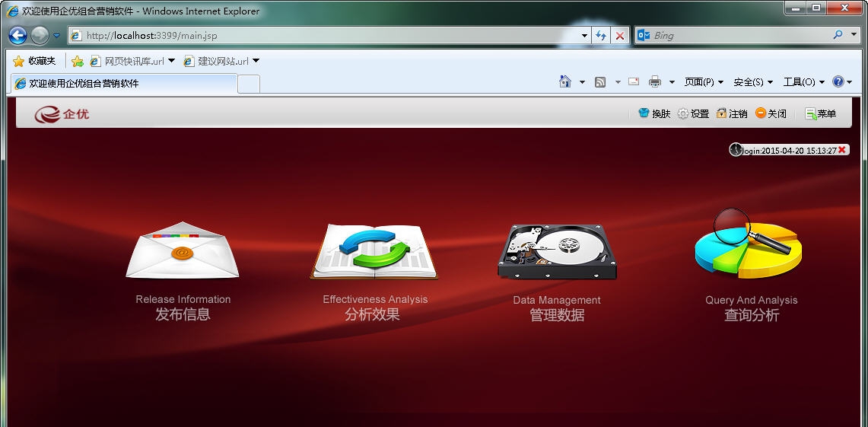Expand the feeds dropdown arrow
This screenshot has height=427, width=868.
pyautogui.click(x=618, y=82)
